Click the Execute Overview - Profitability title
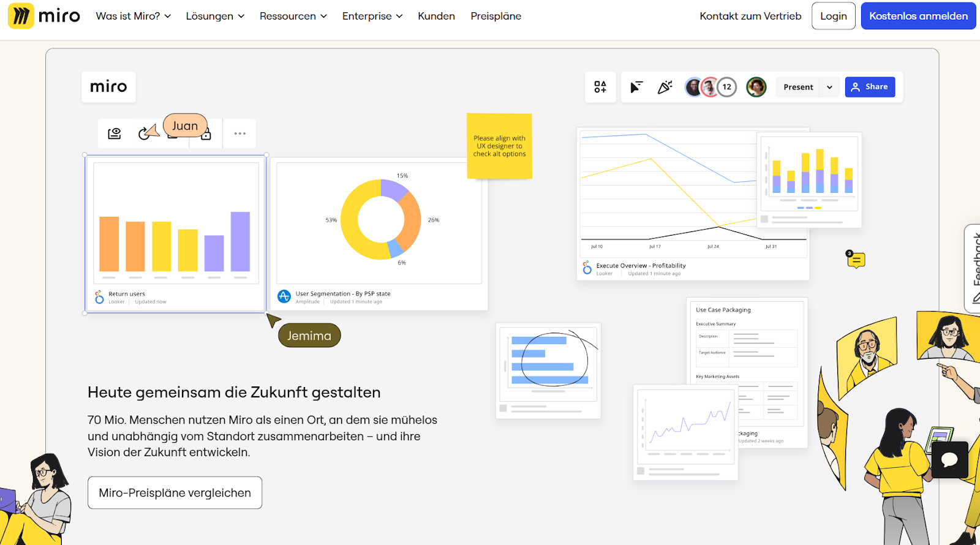980x545 pixels. [641, 266]
